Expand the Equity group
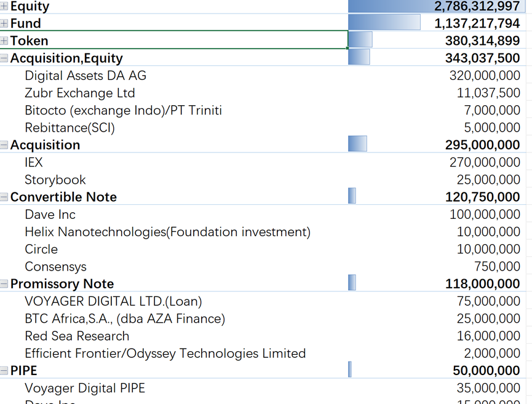This screenshot has width=532, height=404. tap(5, 6)
